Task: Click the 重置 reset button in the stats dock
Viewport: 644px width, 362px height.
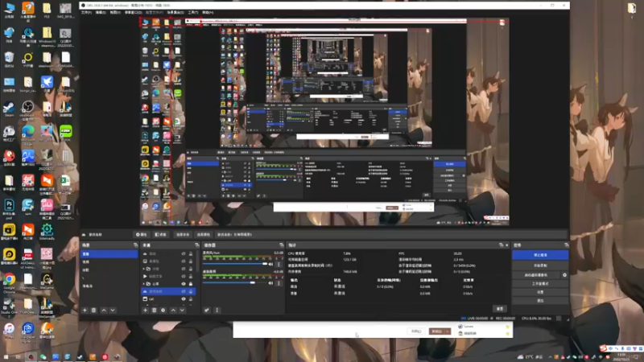Action: click(x=500, y=309)
